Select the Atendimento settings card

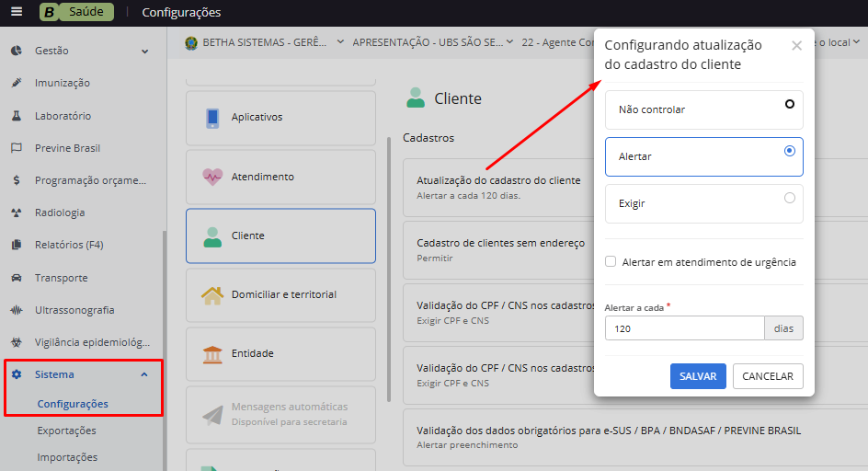pyautogui.click(x=280, y=178)
